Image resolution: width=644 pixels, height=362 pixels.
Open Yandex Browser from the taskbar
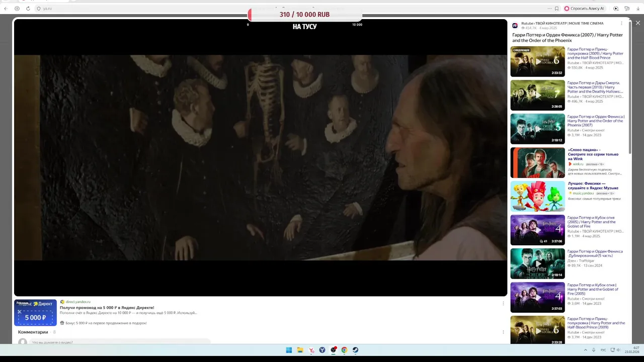click(311, 350)
